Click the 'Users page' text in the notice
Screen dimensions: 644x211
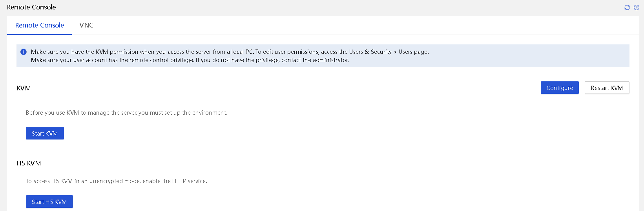413,52
